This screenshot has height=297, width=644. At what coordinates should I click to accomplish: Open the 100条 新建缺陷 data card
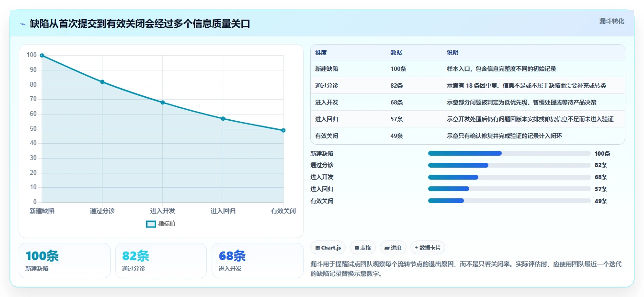pyautogui.click(x=65, y=261)
